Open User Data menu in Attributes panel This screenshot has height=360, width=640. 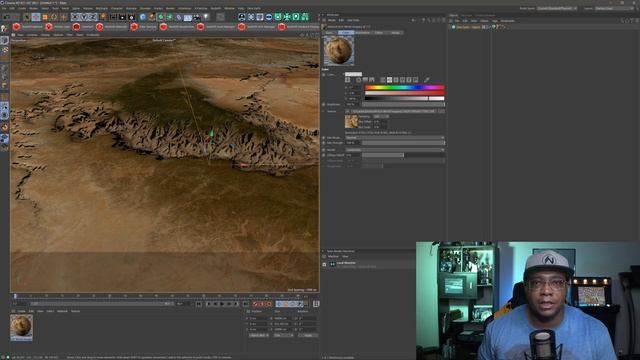(x=353, y=20)
